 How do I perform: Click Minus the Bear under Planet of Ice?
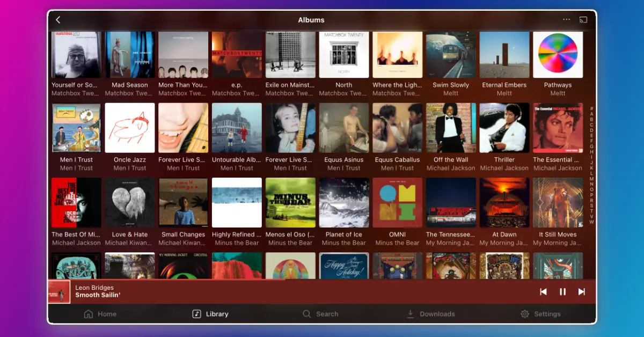pos(344,243)
